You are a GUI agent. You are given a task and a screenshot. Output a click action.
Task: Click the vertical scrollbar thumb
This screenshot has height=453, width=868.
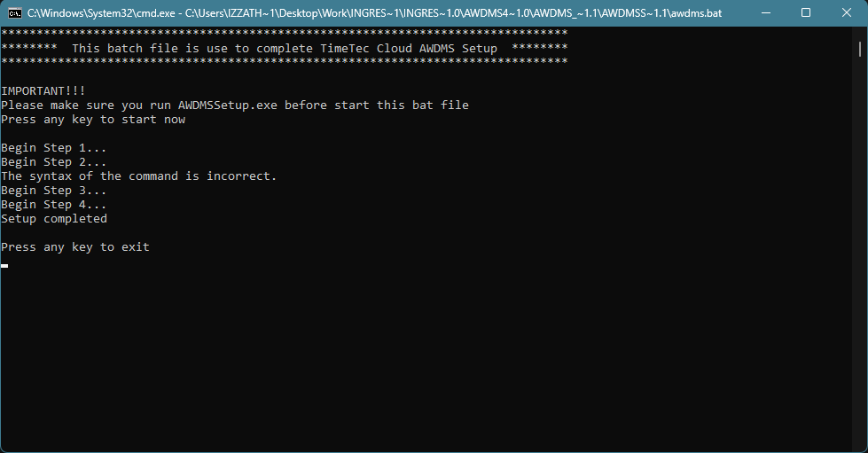pos(860,49)
